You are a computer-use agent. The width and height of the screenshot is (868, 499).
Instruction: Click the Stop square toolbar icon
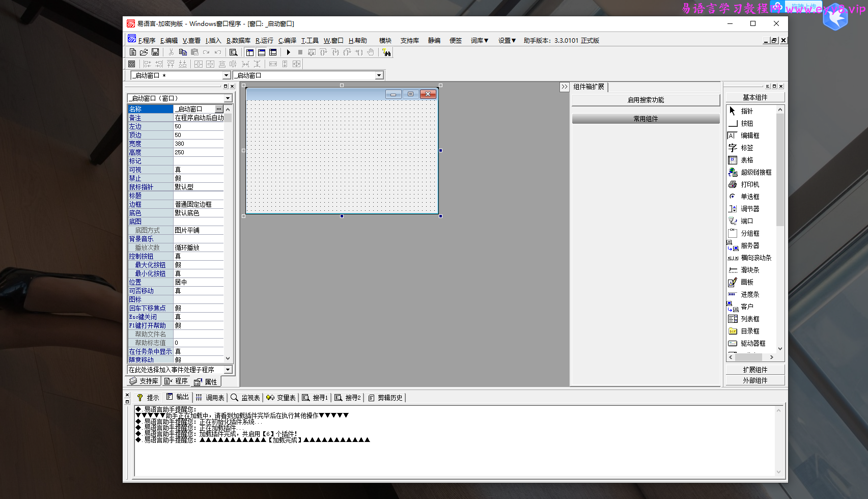(300, 52)
